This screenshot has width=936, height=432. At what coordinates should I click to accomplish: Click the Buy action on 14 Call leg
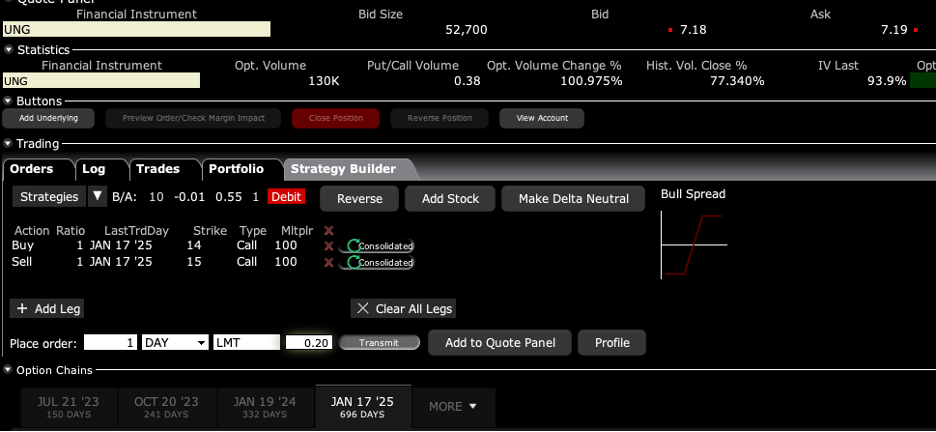coord(23,245)
